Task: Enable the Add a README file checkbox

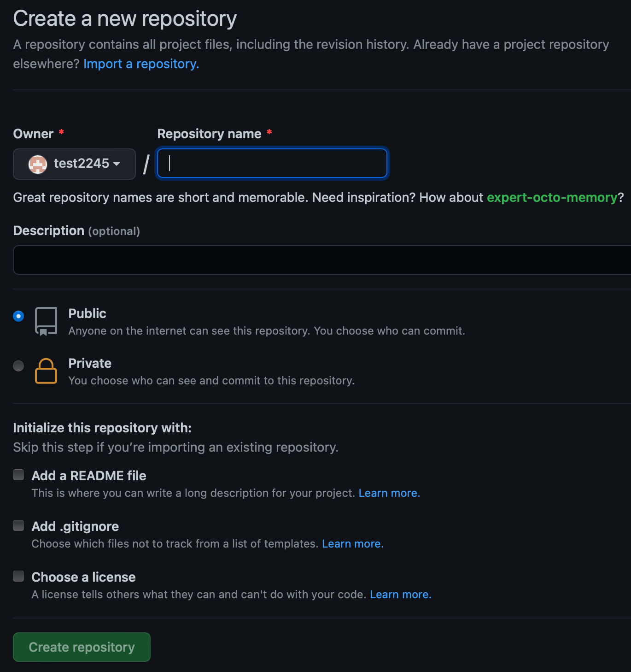Action: [18, 475]
